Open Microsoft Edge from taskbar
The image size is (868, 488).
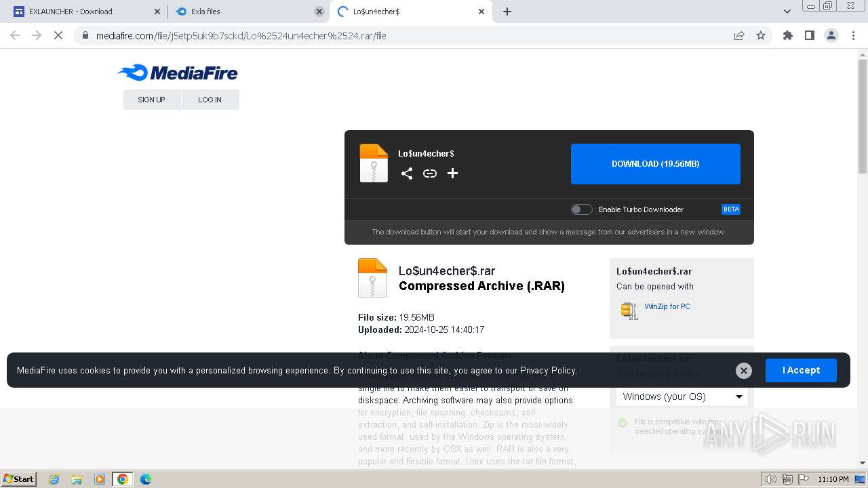coord(146,479)
